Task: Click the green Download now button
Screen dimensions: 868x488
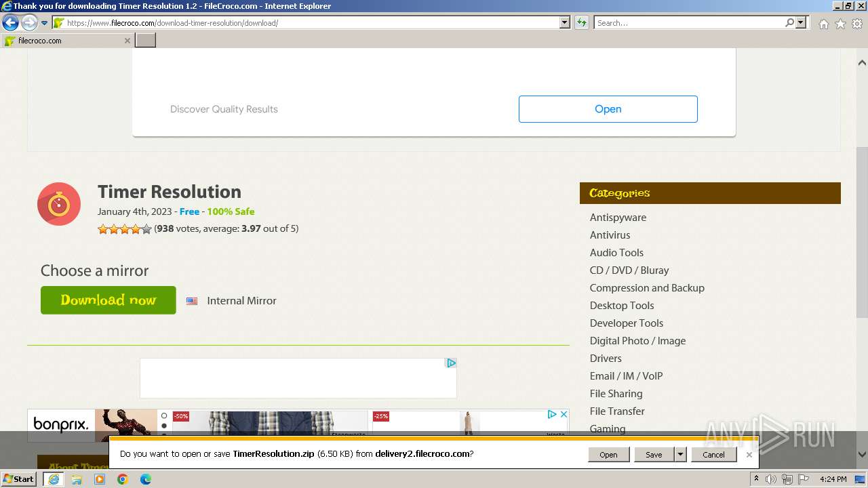Action: 108,300
